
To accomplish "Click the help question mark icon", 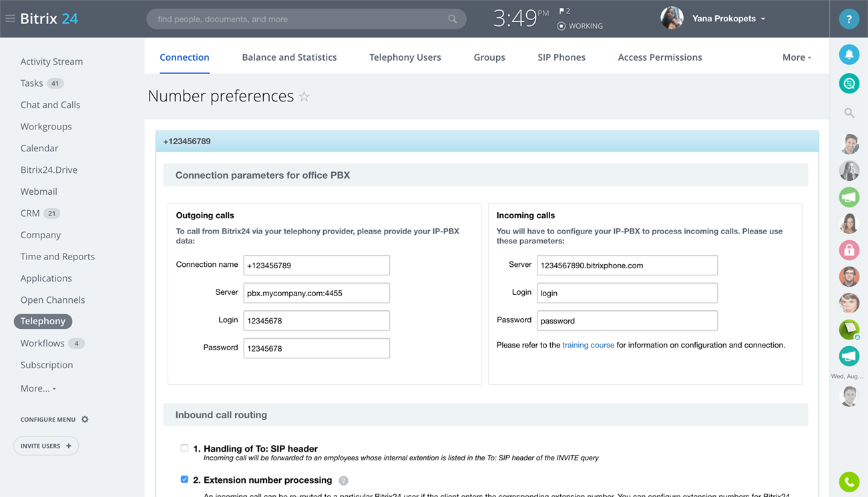I will (x=849, y=19).
